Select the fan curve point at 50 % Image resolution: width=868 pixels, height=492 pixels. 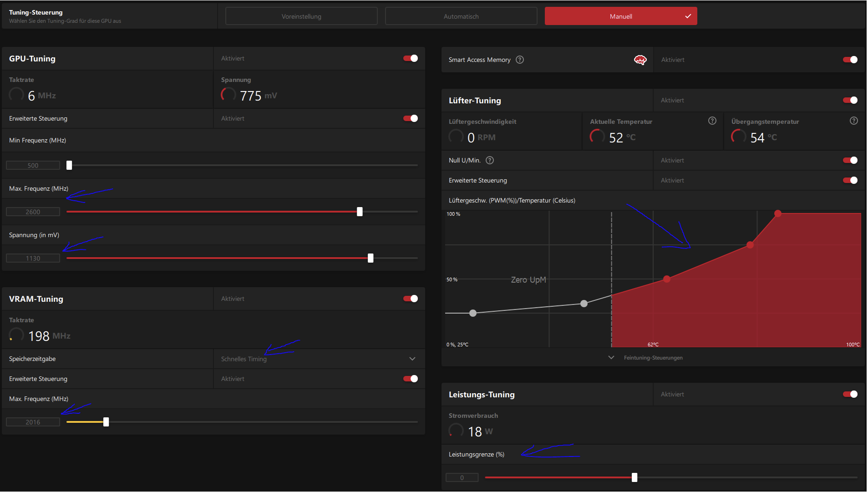click(x=667, y=279)
